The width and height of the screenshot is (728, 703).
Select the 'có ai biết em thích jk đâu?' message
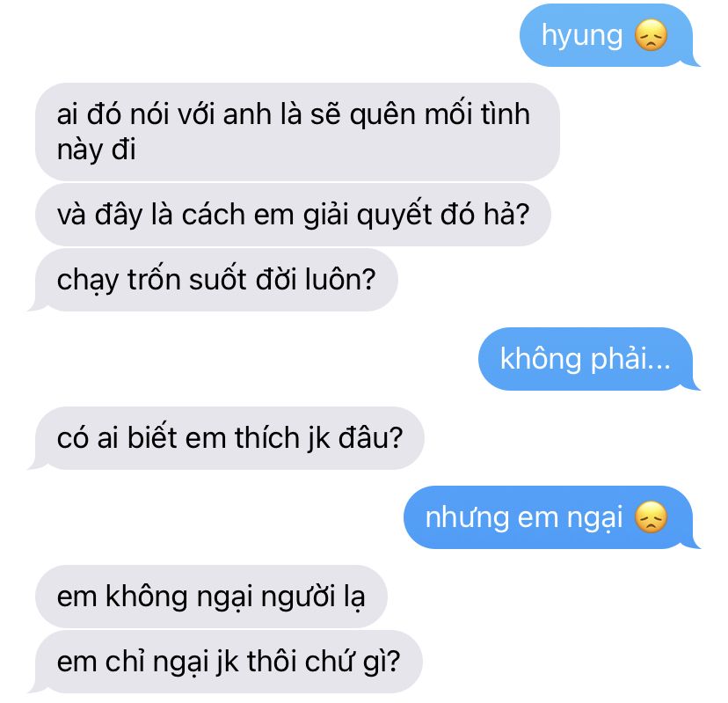click(x=227, y=438)
